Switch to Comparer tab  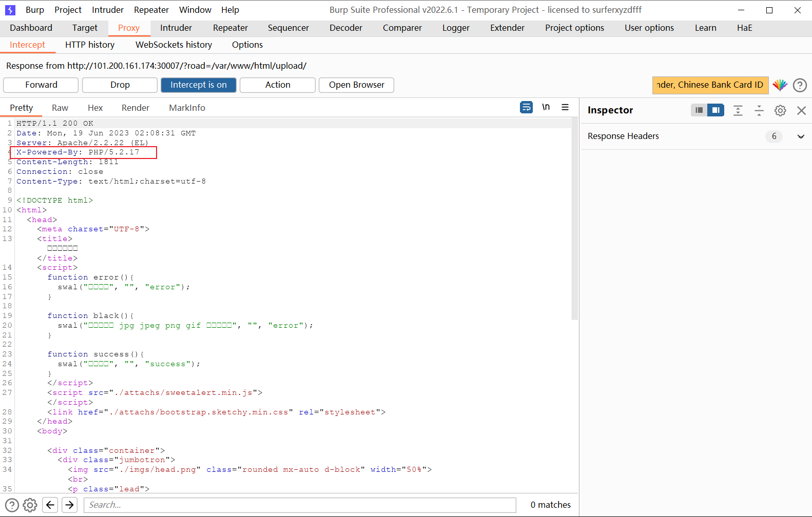coord(402,28)
